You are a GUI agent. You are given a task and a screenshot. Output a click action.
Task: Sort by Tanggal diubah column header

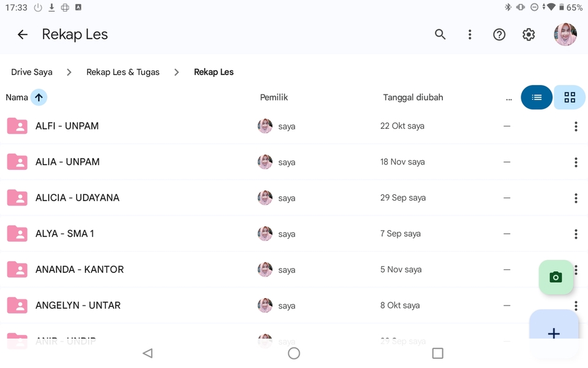coord(413,98)
